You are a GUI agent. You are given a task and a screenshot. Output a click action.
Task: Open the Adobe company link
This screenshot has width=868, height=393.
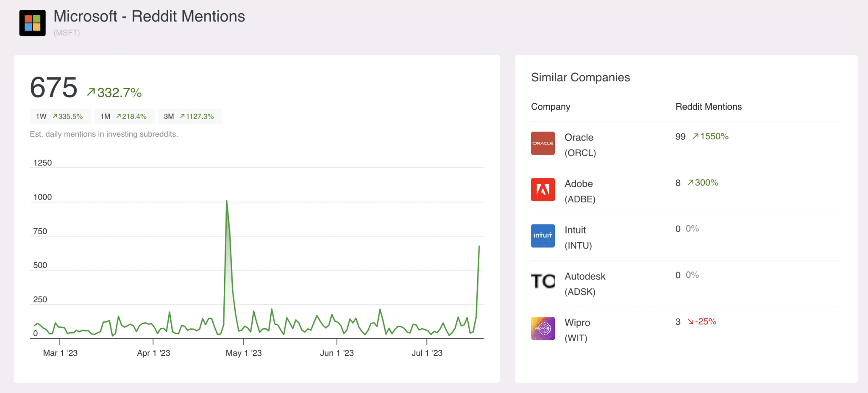click(x=579, y=184)
